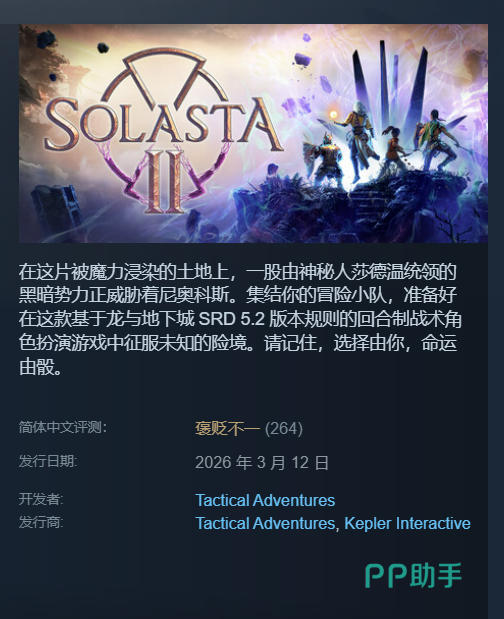Open the Solasta II header capsule image
This screenshot has width=504, height=619.
pyautogui.click(x=253, y=133)
